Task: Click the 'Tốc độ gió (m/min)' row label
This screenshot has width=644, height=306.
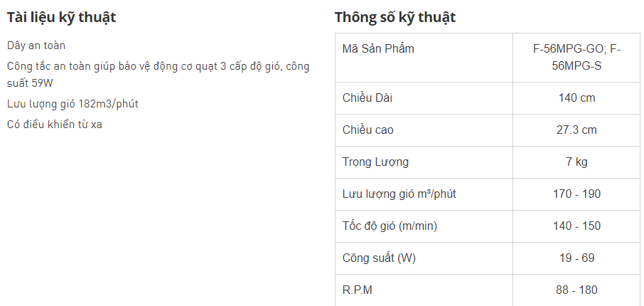Action: (x=390, y=226)
